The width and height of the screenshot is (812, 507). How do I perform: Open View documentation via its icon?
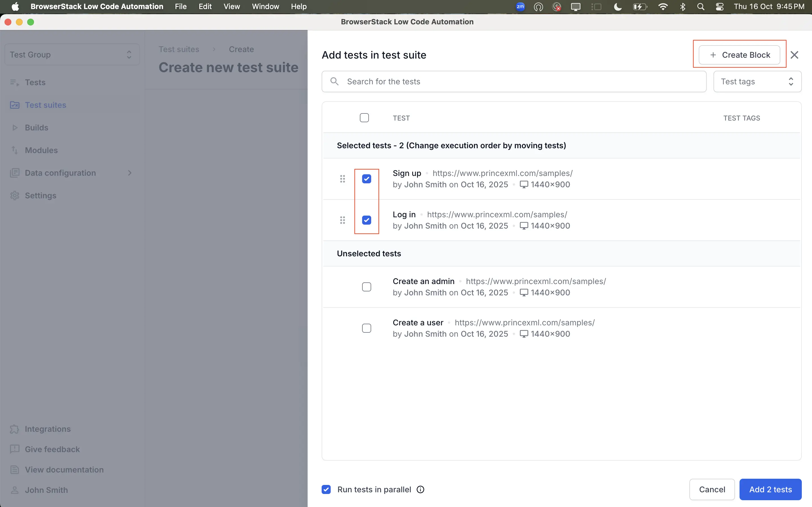tap(14, 469)
